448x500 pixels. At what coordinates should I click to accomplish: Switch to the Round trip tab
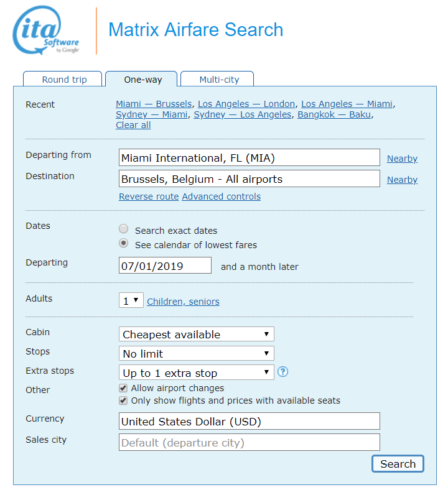63,79
